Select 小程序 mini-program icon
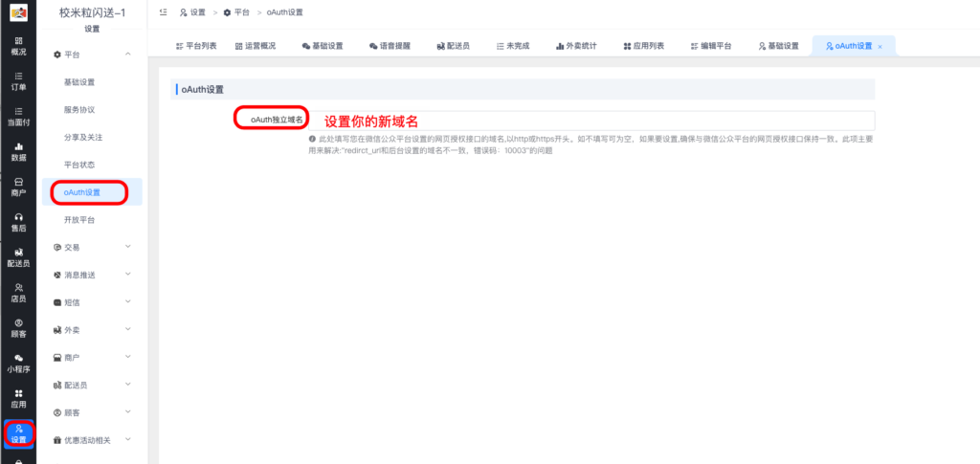Viewport: 980px width, 464px height. pyautogui.click(x=18, y=363)
